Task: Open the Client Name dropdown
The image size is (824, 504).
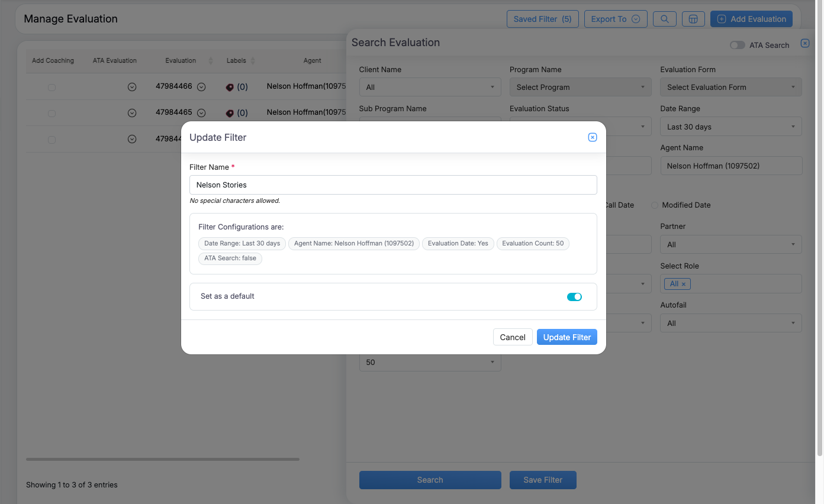Action: [x=430, y=87]
